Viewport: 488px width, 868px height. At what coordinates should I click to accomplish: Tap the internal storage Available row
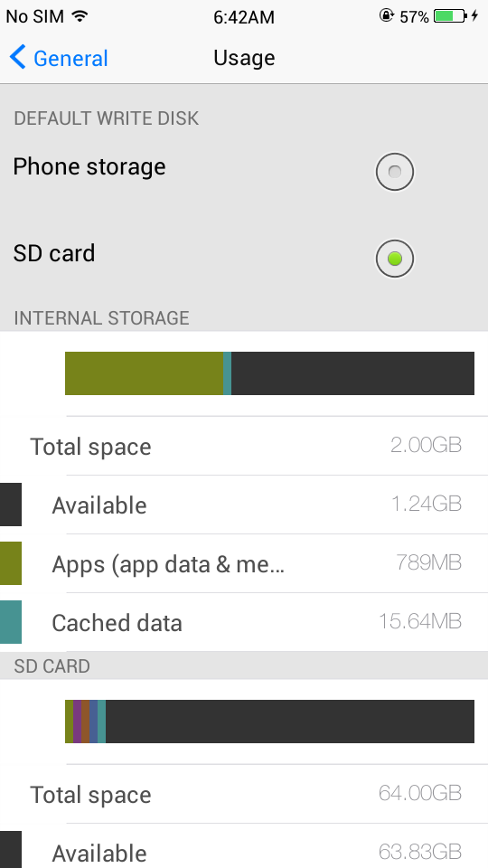pyautogui.click(x=244, y=505)
